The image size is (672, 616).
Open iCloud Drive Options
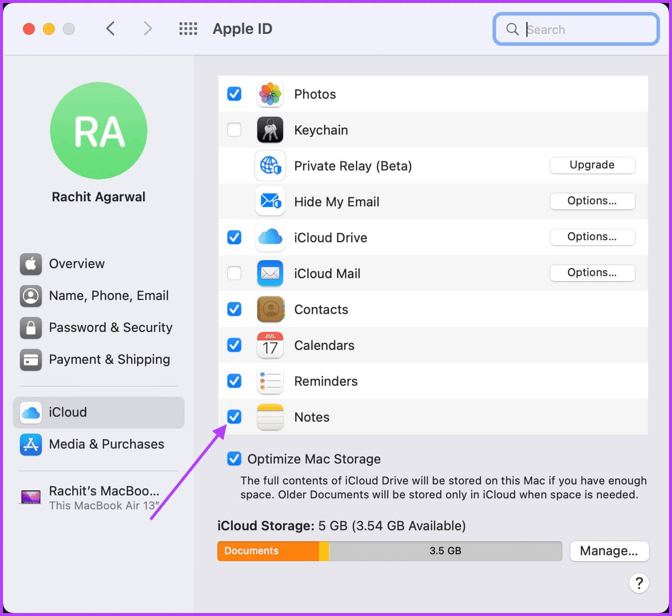(x=592, y=237)
